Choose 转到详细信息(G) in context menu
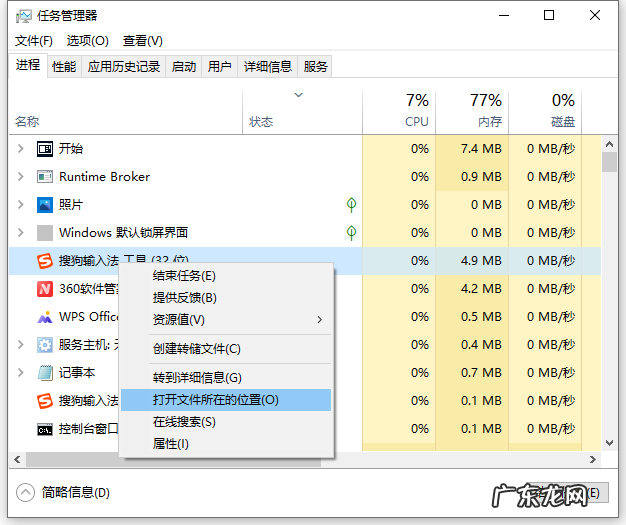 (x=226, y=378)
